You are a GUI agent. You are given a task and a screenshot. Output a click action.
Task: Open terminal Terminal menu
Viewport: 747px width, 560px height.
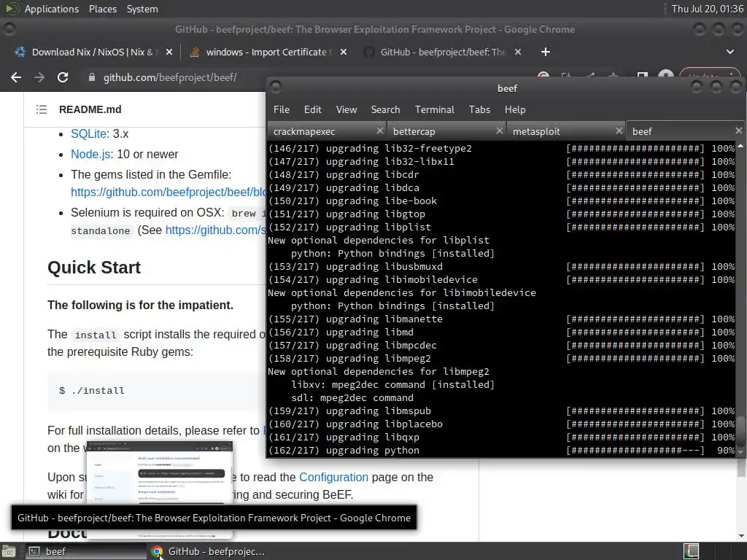click(435, 109)
